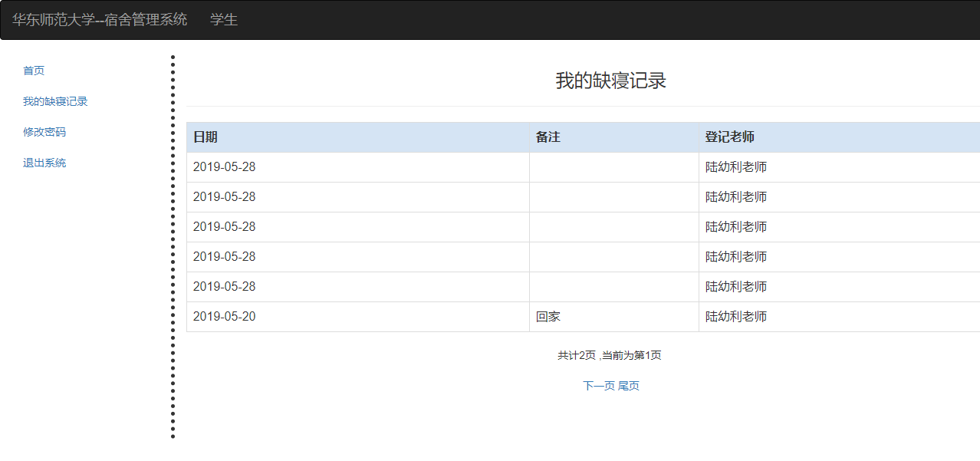Screen dimensions: 980x461
Task: Click the 共计2页 page count text
Action: pyautogui.click(x=577, y=356)
